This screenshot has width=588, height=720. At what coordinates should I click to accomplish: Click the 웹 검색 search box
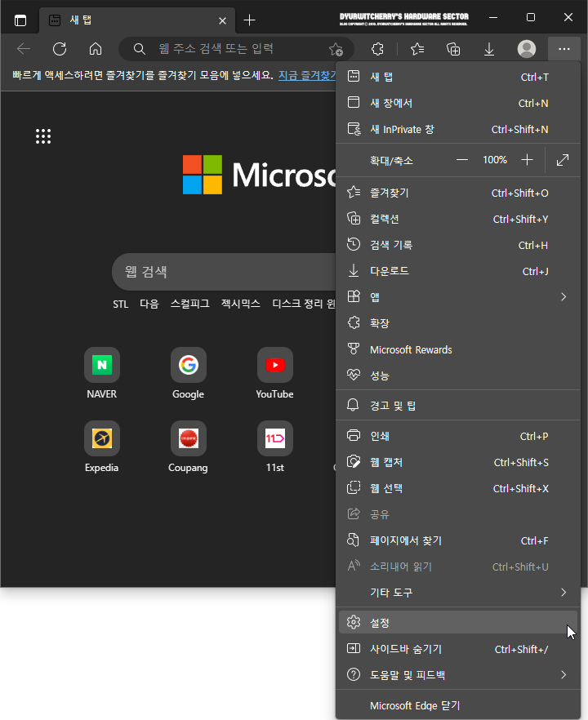click(x=225, y=272)
